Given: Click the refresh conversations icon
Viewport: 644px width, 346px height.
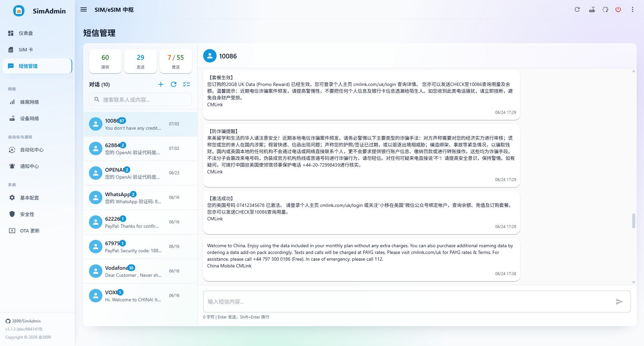Looking at the screenshot, I should coord(174,84).
